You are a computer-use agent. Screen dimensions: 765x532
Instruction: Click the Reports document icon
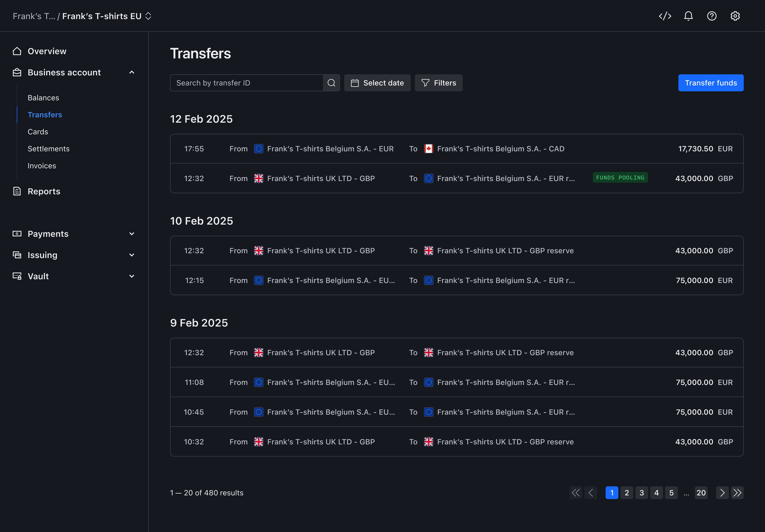pyautogui.click(x=17, y=191)
